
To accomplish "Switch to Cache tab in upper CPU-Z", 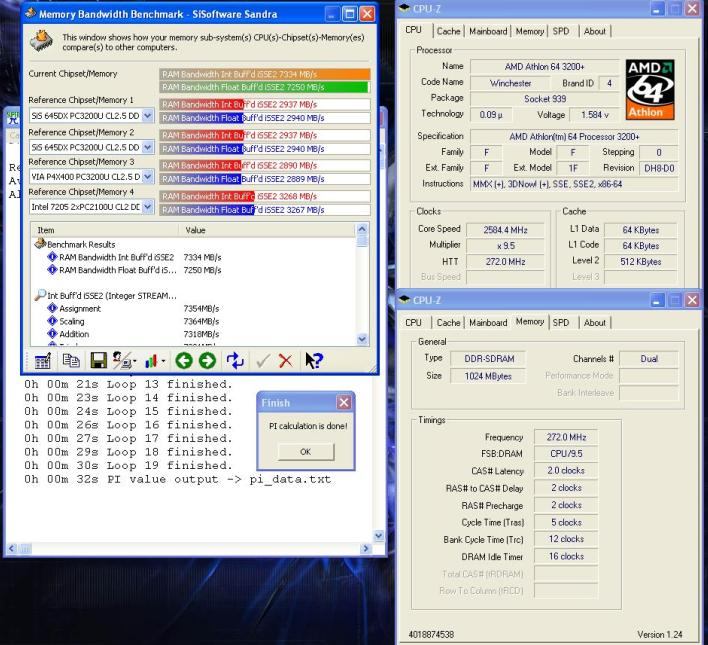I will pos(448,31).
